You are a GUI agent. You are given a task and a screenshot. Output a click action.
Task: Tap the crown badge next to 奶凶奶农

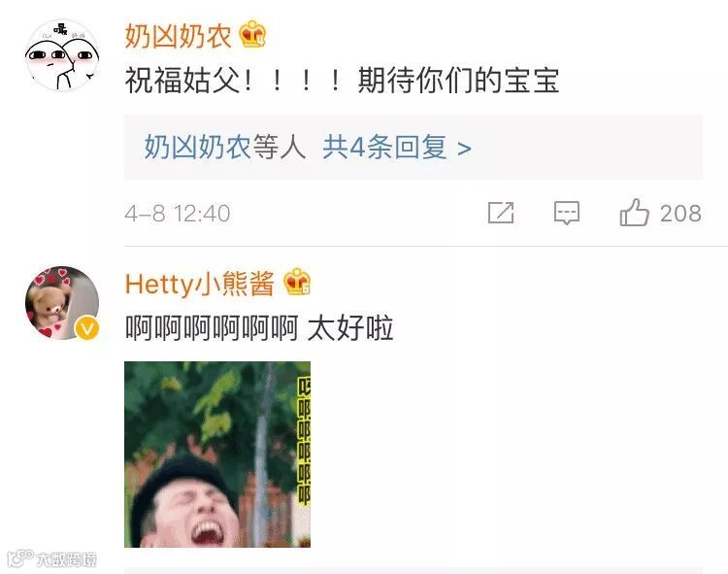tap(253, 34)
